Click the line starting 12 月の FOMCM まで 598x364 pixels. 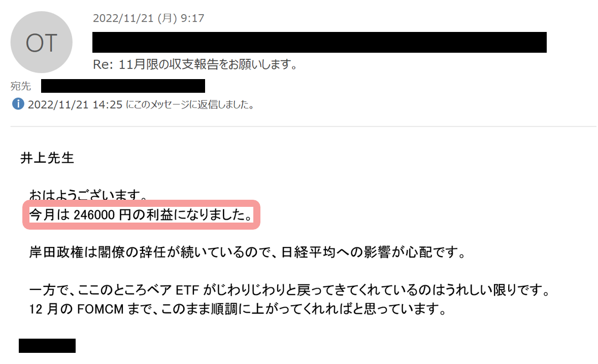click(x=238, y=309)
